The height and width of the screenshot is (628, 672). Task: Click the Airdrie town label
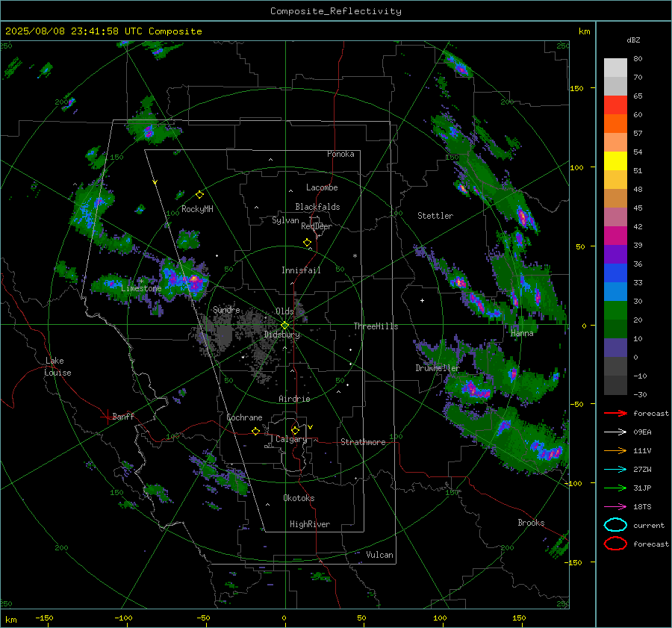point(294,399)
